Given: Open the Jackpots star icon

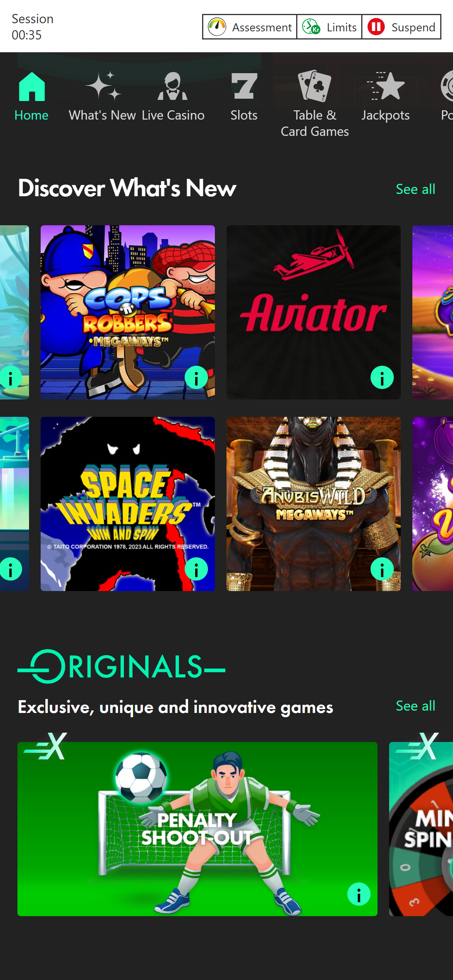Looking at the screenshot, I should coord(386,86).
